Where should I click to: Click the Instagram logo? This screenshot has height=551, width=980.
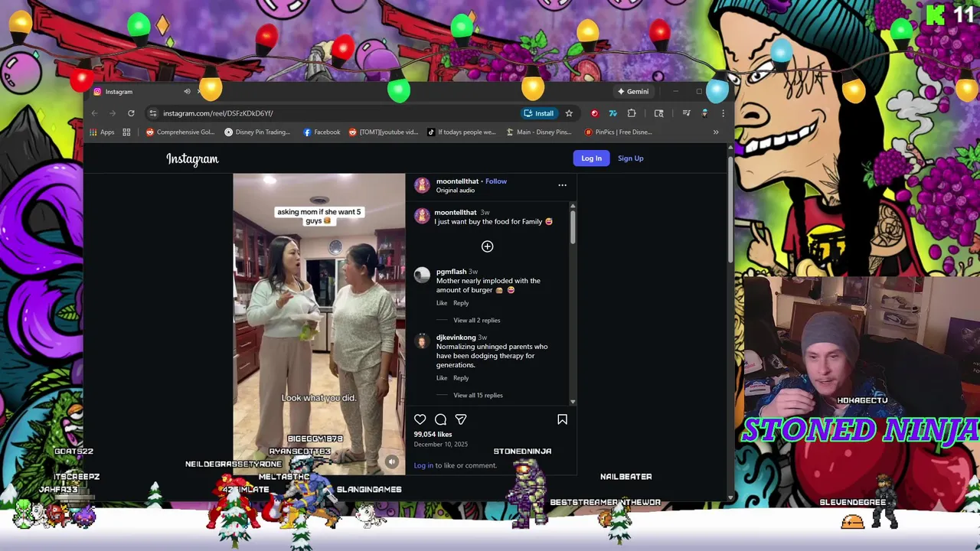pos(192,158)
